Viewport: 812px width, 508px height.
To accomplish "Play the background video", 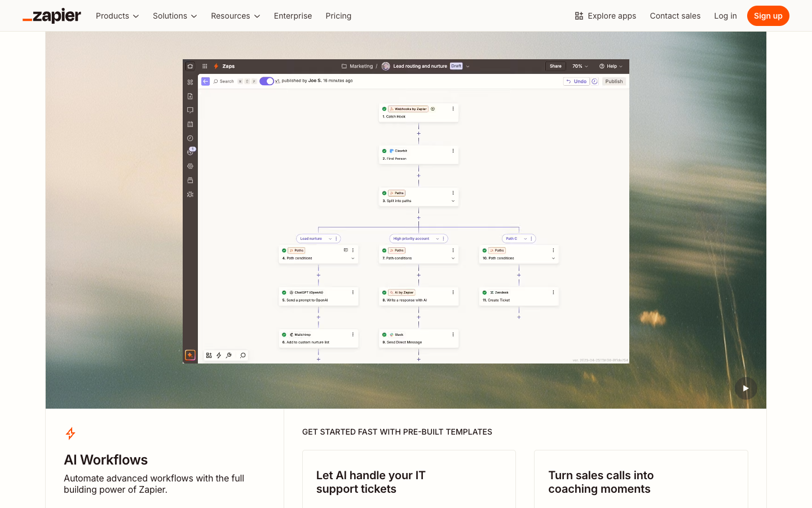I will point(745,388).
